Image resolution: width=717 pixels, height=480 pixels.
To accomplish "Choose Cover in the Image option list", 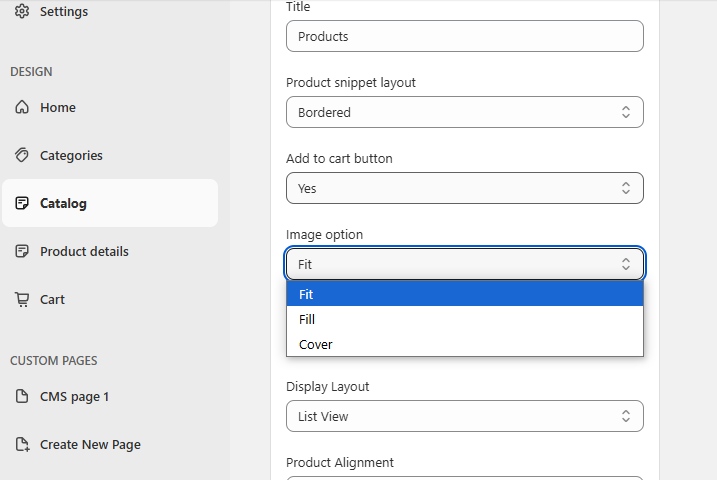I will (465, 344).
